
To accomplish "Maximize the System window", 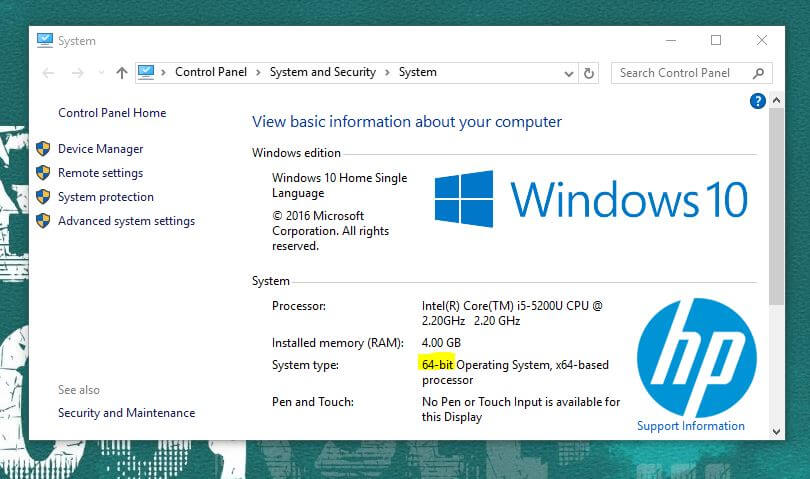I will pos(716,40).
